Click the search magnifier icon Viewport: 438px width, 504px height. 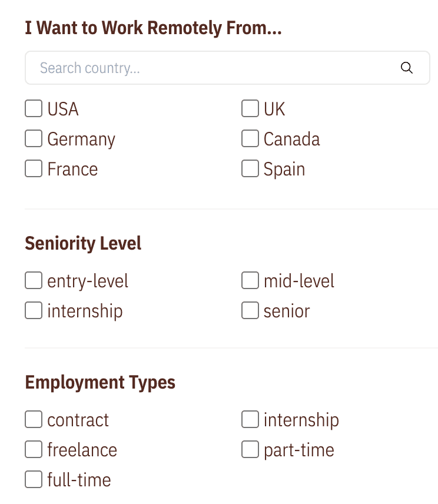406,68
